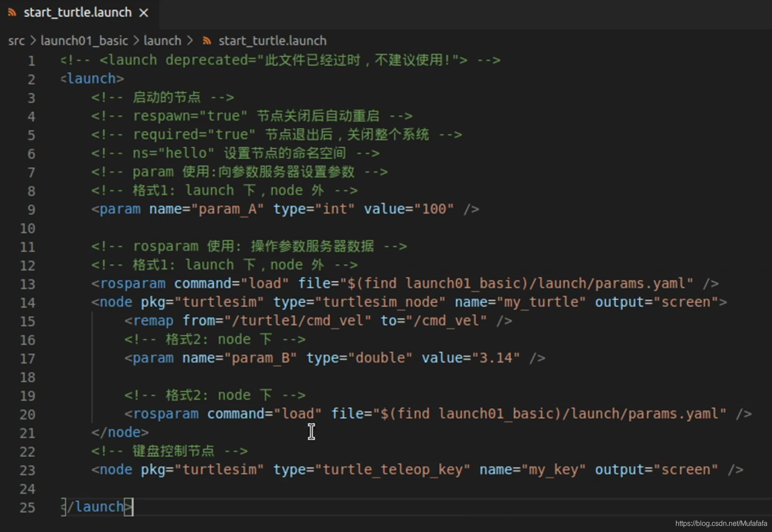Click the "turtle_teleop_key" type value
Image resolution: width=772 pixels, height=532 pixels.
pos(392,470)
